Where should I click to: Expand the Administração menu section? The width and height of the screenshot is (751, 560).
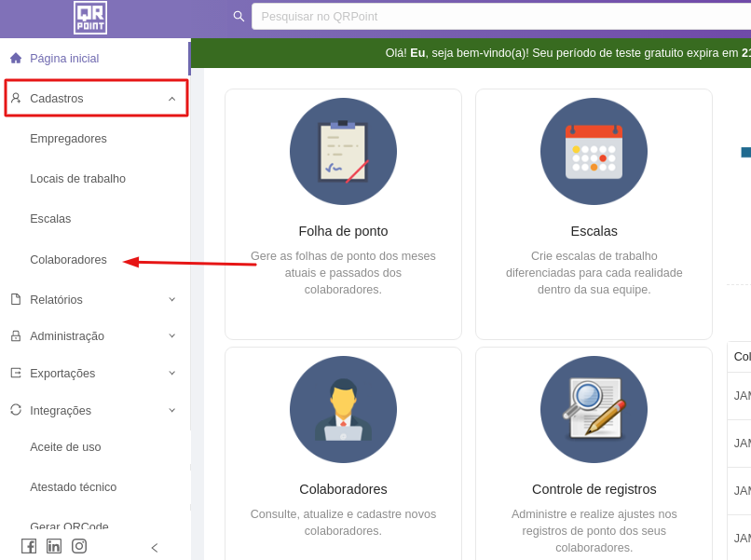tap(171, 335)
